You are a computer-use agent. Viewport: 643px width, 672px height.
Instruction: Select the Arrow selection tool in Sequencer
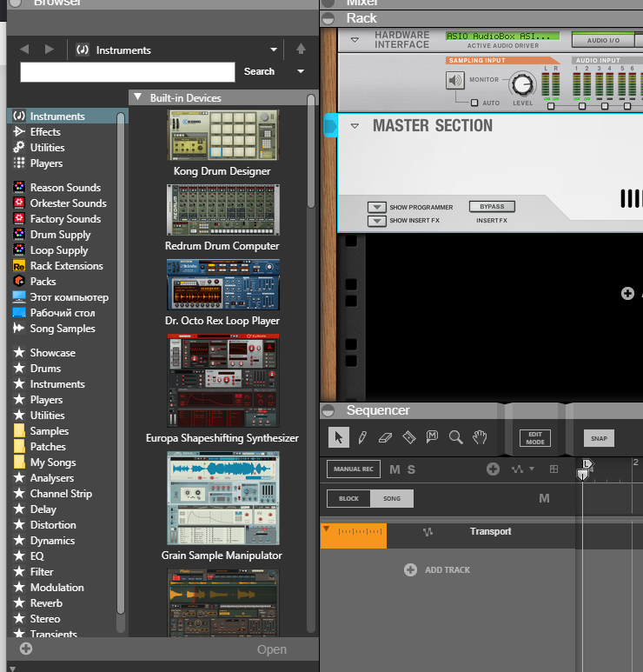tap(338, 437)
